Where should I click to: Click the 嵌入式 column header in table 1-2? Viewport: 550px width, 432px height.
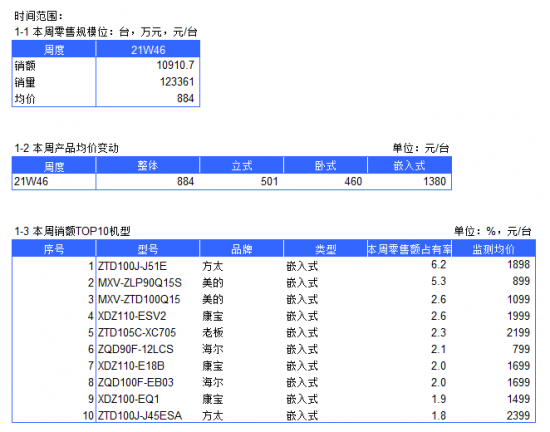pyautogui.click(x=409, y=166)
